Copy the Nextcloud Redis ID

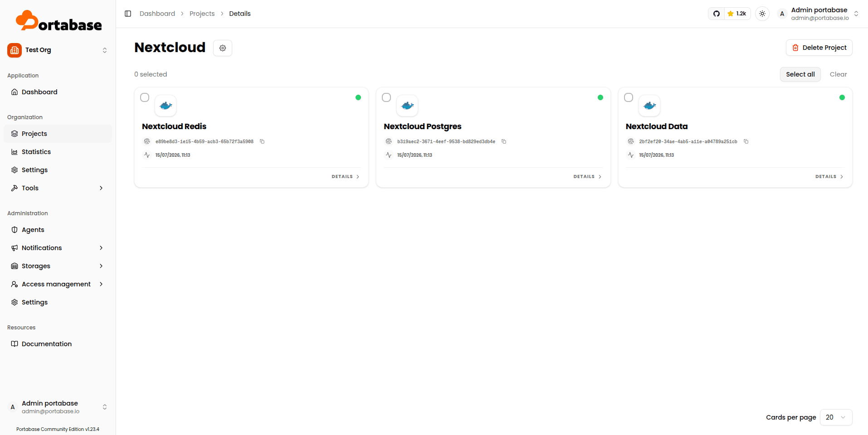point(262,141)
